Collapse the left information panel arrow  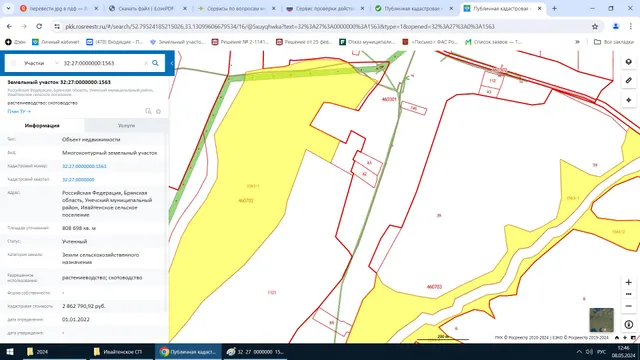[x=172, y=63]
